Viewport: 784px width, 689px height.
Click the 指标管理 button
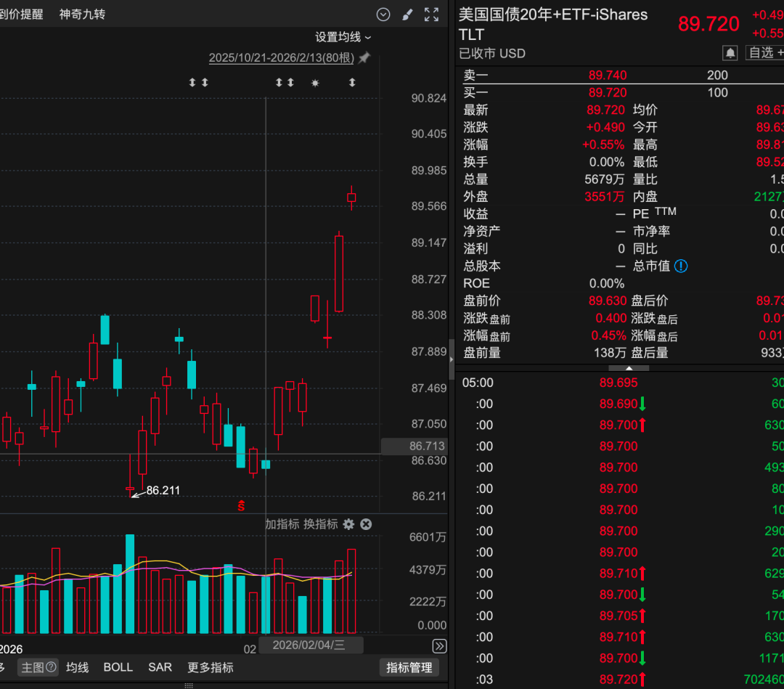tap(409, 667)
